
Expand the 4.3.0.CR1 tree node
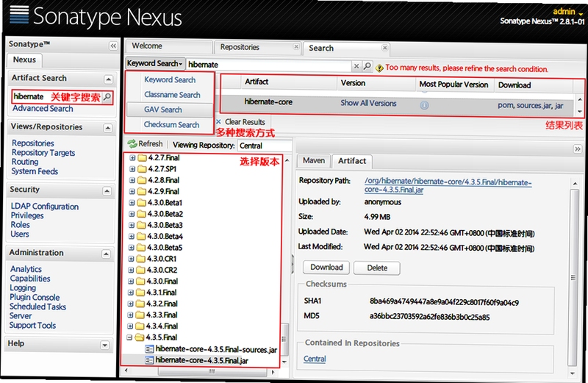point(132,259)
